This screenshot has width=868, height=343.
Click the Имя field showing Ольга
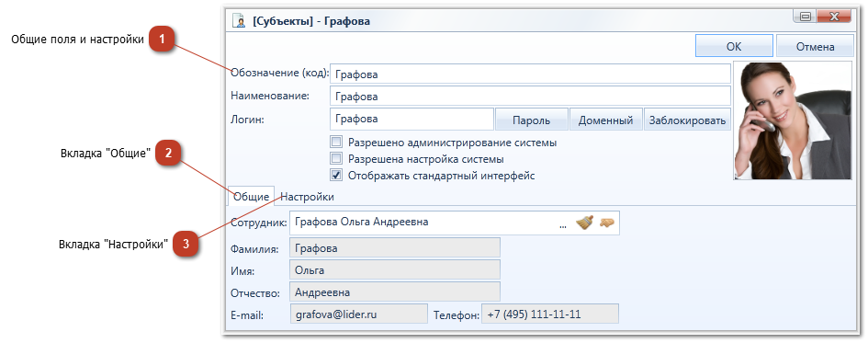click(395, 269)
